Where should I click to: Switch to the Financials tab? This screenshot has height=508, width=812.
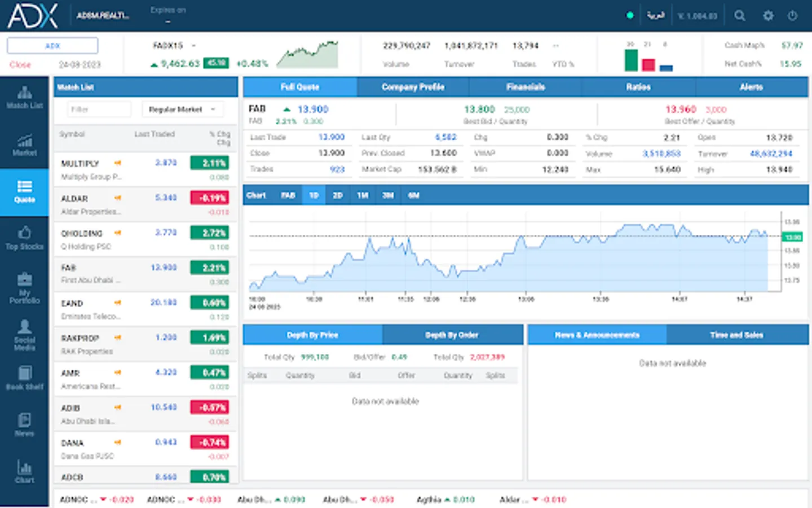(x=526, y=87)
